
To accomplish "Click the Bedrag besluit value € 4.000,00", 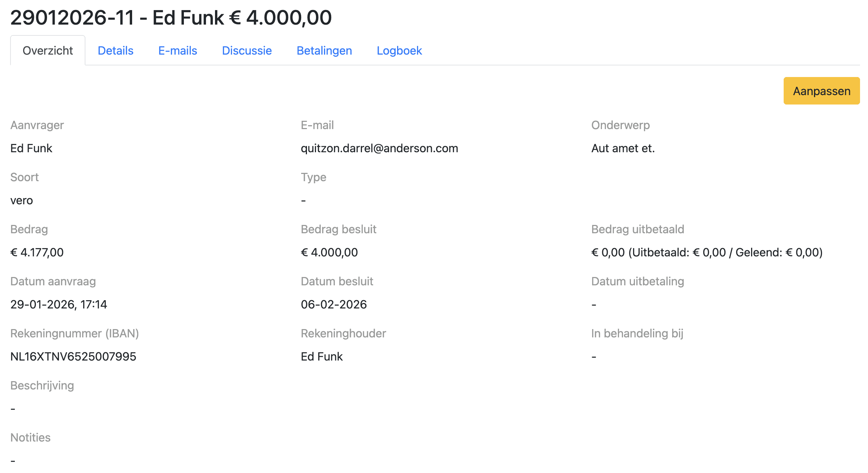I will (329, 252).
